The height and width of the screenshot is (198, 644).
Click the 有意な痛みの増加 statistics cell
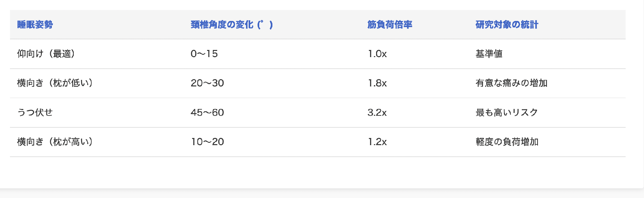(511, 83)
